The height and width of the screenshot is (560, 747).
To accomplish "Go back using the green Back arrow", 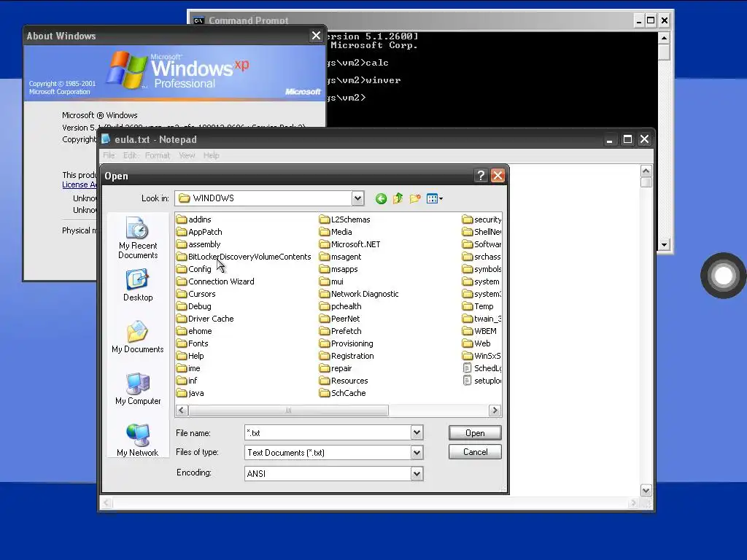I will point(381,198).
